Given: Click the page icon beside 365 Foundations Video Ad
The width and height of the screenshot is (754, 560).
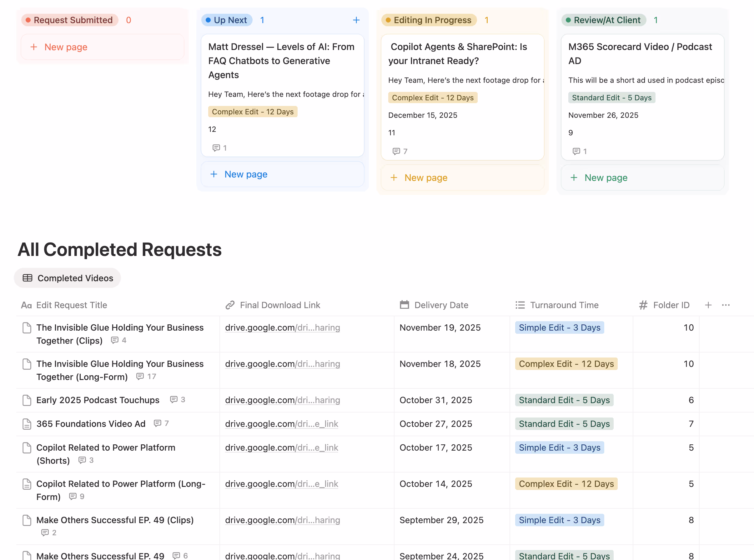Looking at the screenshot, I should click(x=27, y=424).
